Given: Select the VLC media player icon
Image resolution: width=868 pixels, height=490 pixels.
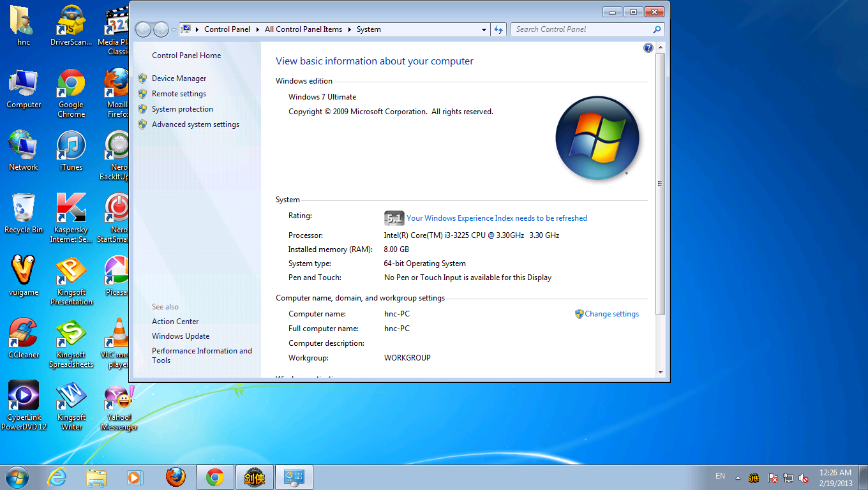Looking at the screenshot, I should (x=116, y=343).
